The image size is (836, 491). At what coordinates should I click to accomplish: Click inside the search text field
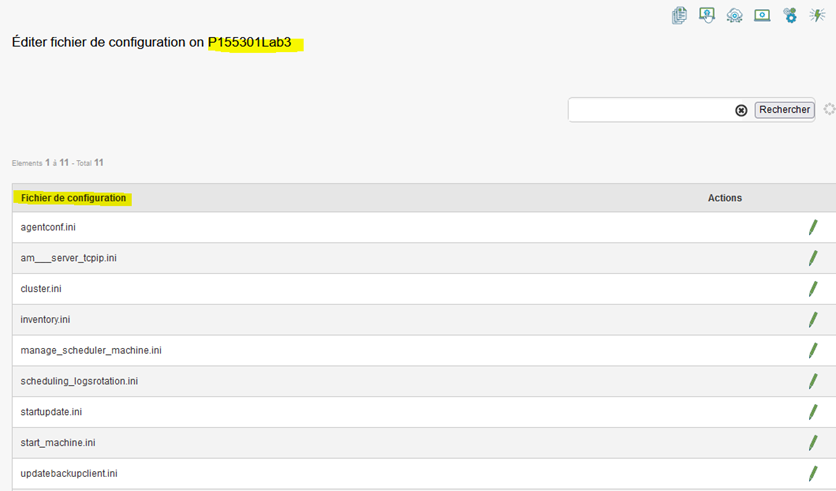pyautogui.click(x=650, y=110)
